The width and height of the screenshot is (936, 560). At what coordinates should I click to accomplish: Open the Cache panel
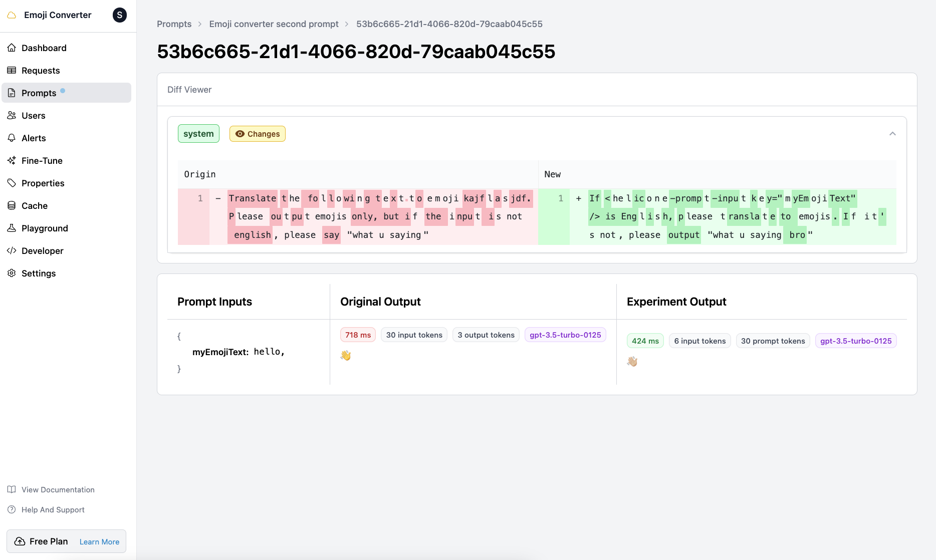point(34,205)
